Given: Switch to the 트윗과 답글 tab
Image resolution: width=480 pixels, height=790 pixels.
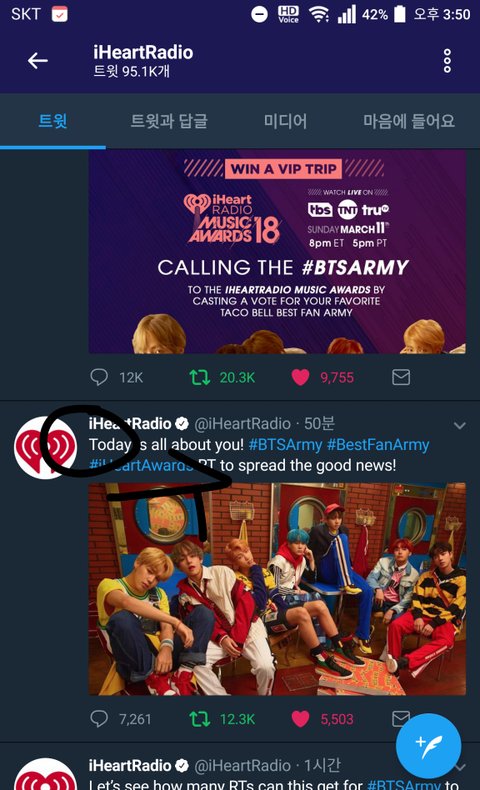Looking at the screenshot, I should tap(169, 121).
